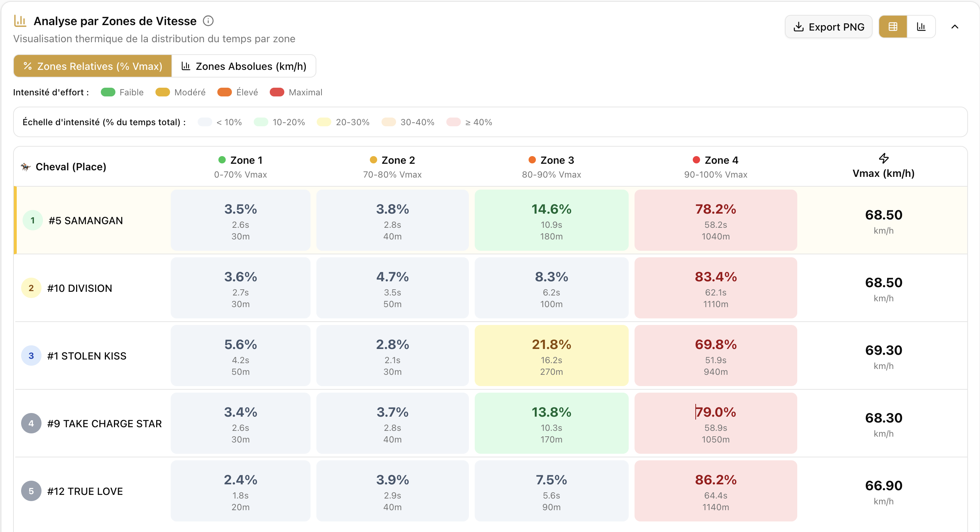Select the Zones Relatives (% Vmax) tab

click(93, 66)
